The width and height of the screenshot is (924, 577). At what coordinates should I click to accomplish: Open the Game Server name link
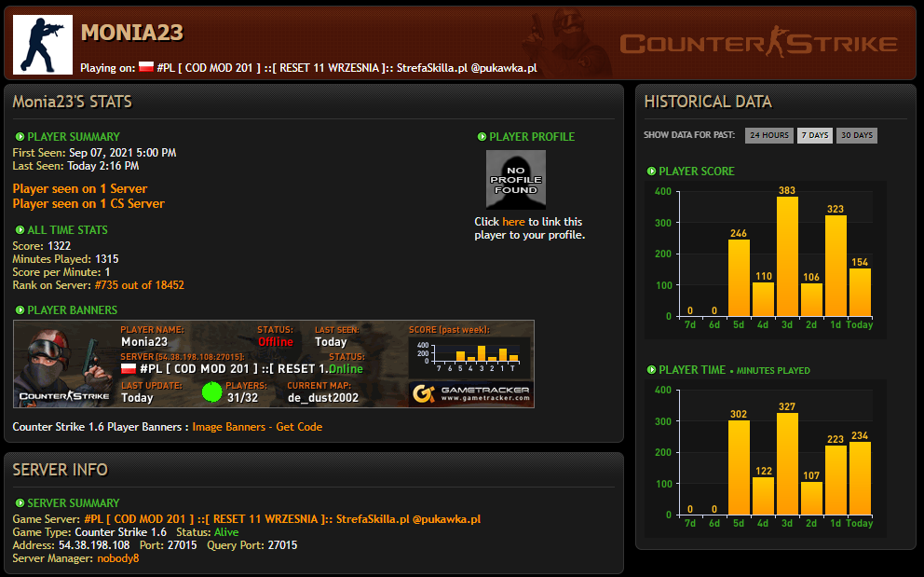point(282,519)
